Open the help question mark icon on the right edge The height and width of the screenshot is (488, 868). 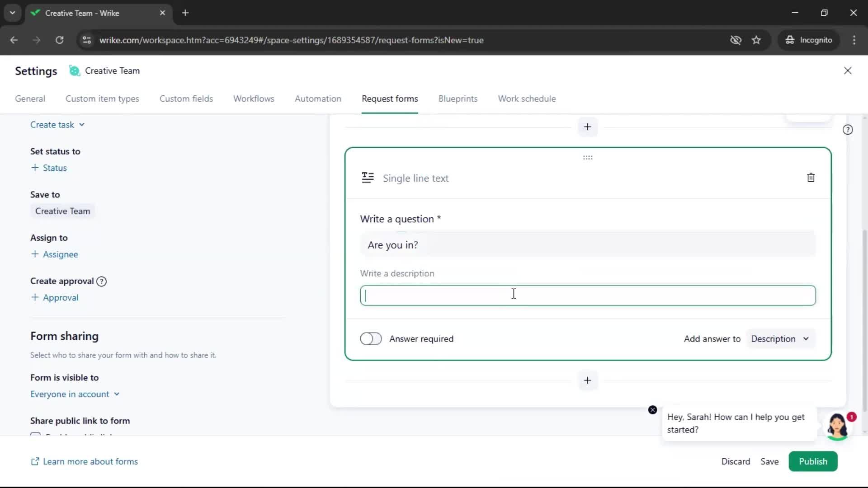(x=848, y=130)
